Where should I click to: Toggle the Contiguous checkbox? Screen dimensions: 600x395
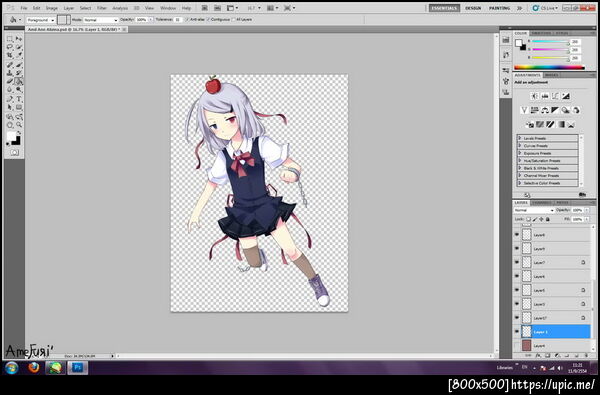coord(209,20)
